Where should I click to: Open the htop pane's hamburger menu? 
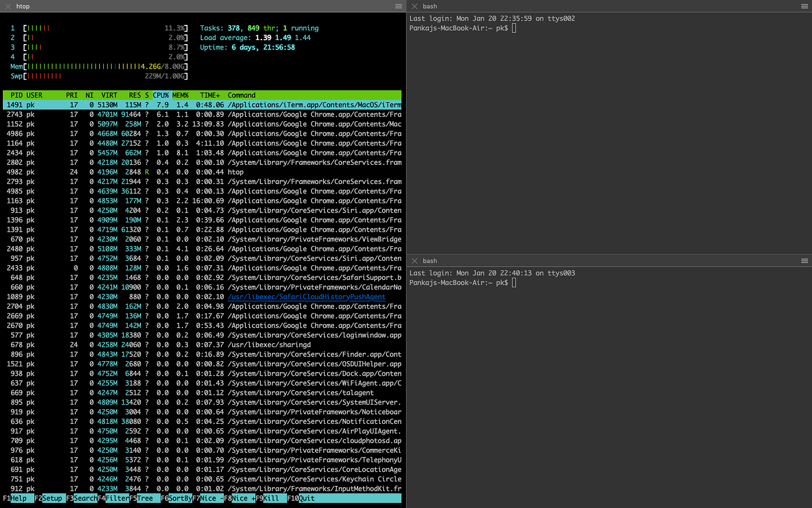tap(398, 6)
